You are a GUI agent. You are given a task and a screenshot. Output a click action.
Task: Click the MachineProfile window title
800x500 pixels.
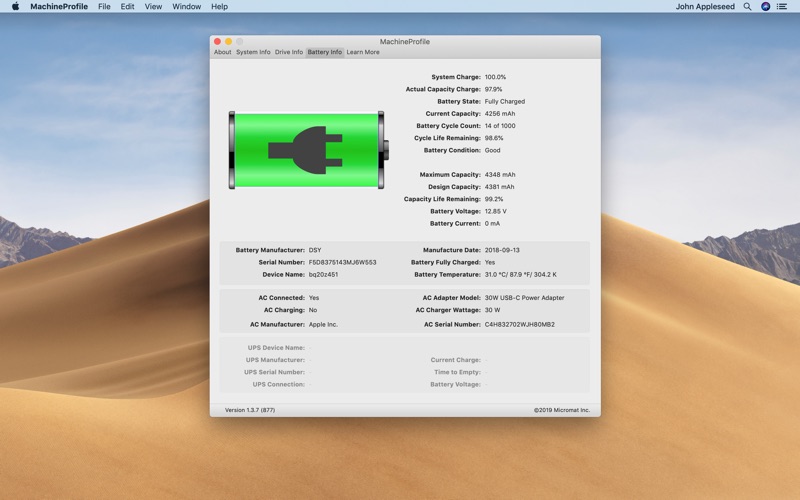click(405, 42)
